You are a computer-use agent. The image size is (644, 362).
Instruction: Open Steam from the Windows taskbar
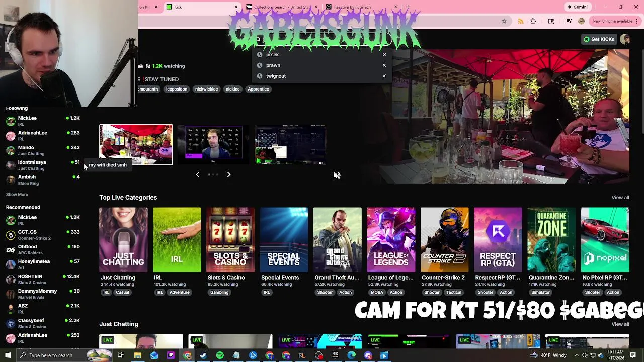click(x=203, y=355)
